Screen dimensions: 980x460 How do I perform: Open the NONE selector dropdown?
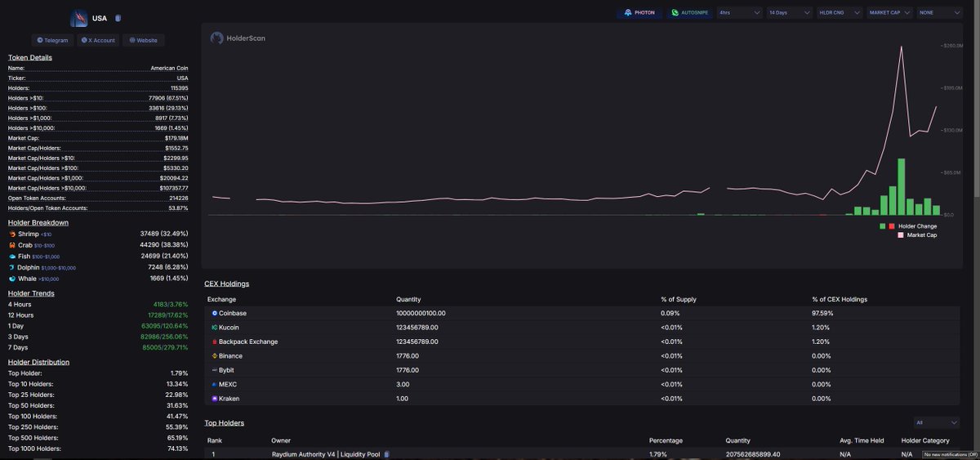(940, 13)
